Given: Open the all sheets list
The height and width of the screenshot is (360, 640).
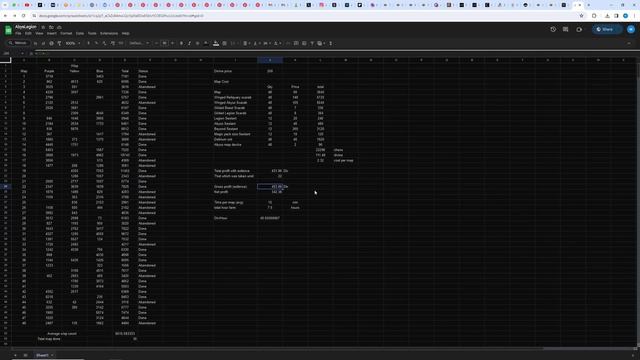Looking at the screenshot, I should pyautogui.click(x=25, y=356).
